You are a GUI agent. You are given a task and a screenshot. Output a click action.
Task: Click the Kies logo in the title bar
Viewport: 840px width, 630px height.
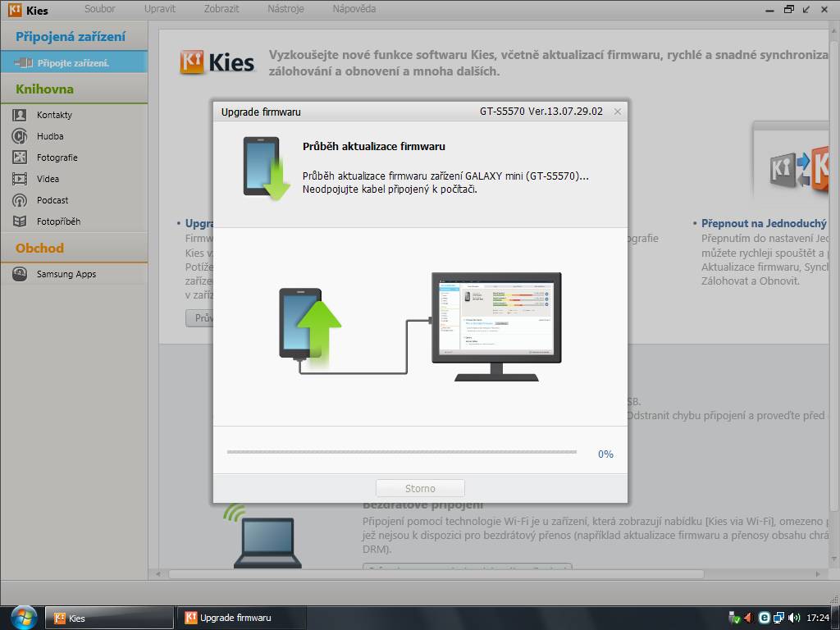[15, 10]
